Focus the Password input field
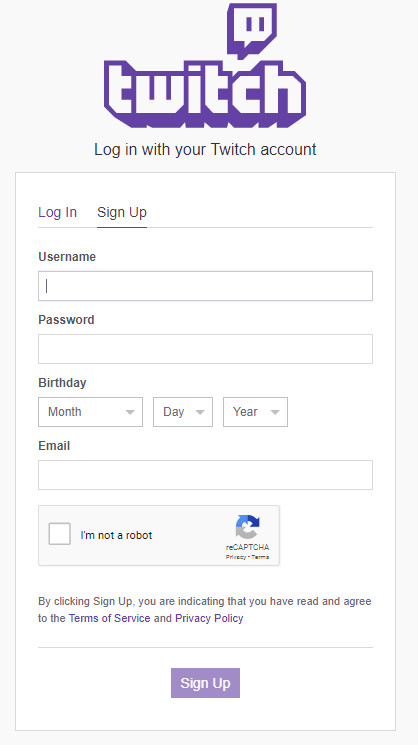This screenshot has width=418, height=745. point(205,349)
